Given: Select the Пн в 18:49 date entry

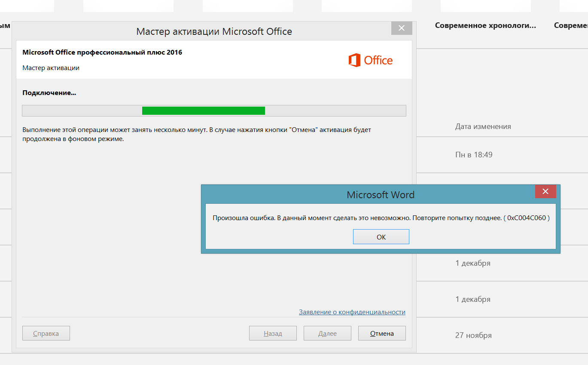Looking at the screenshot, I should 474,154.
